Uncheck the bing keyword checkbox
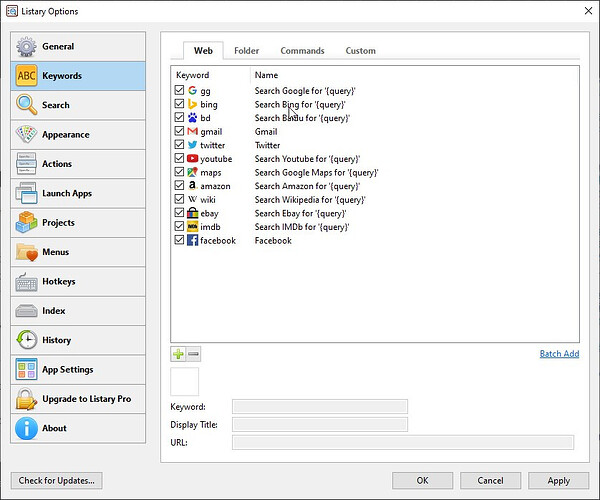Screen dimensions: 600x500 [179, 104]
